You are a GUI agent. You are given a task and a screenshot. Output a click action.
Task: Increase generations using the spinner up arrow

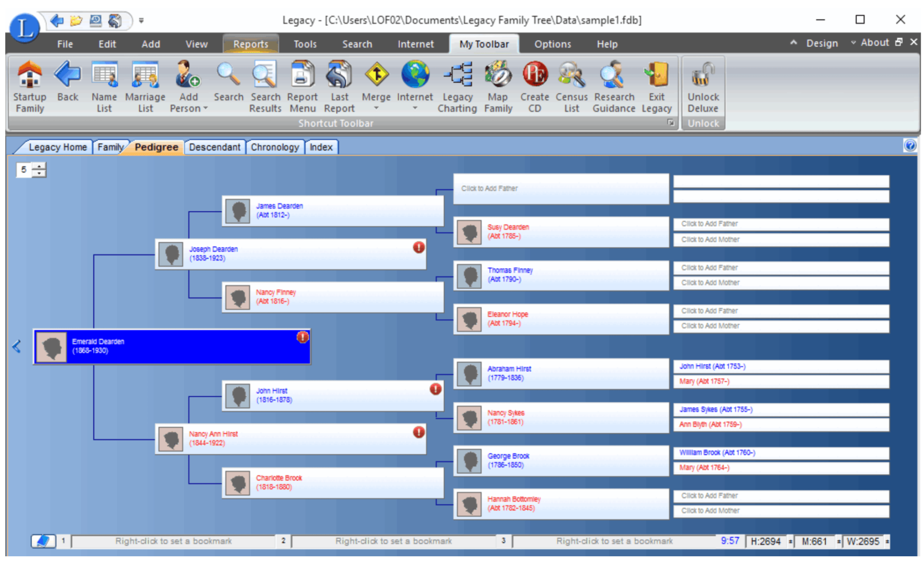click(x=38, y=166)
